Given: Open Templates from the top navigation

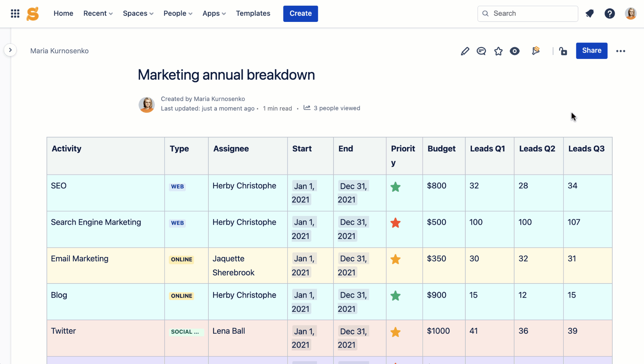Looking at the screenshot, I should (x=253, y=13).
